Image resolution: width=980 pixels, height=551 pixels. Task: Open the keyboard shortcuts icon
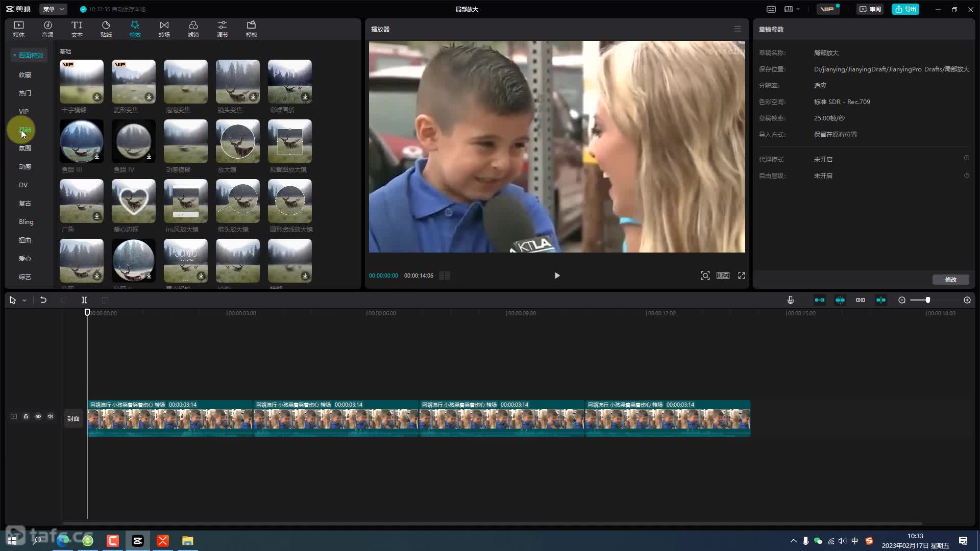pos(771,9)
